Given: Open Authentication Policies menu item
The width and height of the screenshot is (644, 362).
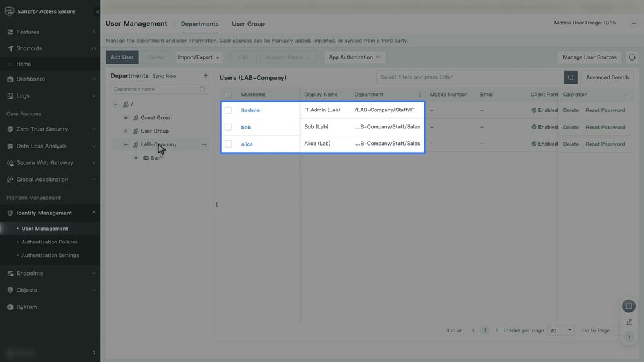Looking at the screenshot, I should (x=50, y=242).
